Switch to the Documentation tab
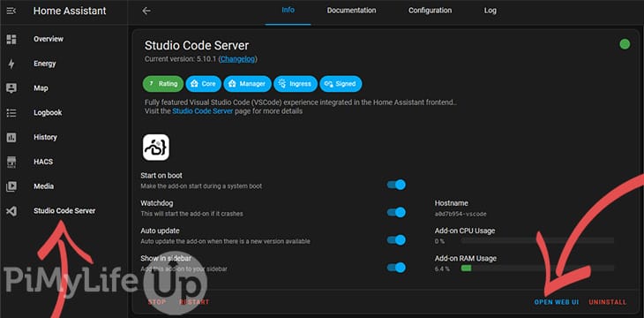Image resolution: width=644 pixels, height=318 pixels. (x=351, y=11)
